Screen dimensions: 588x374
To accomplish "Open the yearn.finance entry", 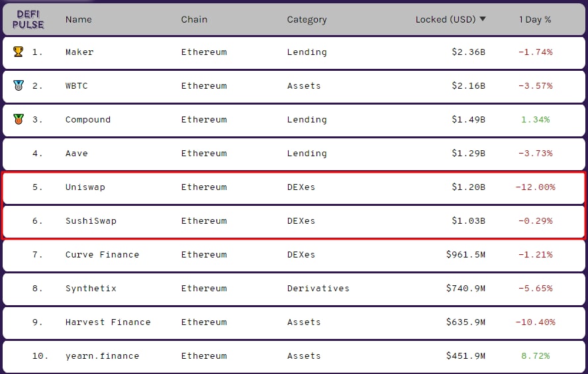I will [x=102, y=355].
